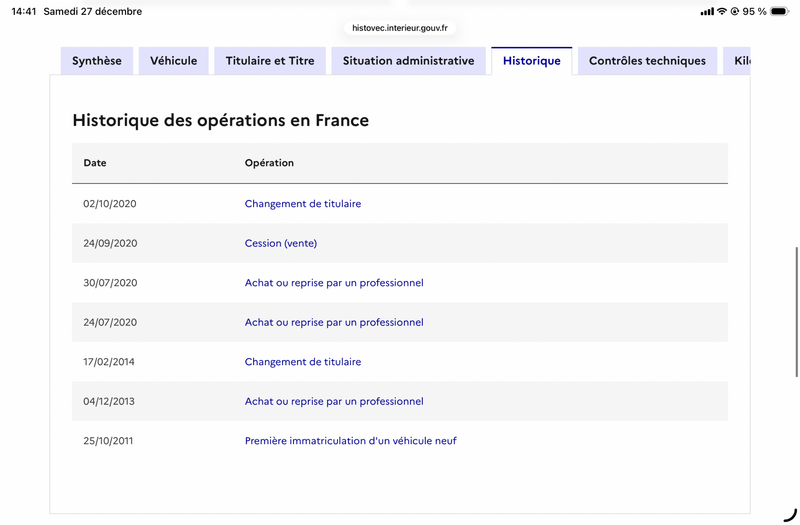The width and height of the screenshot is (800, 525).
Task: Tap the Wi-Fi icon in status bar
Action: (x=721, y=12)
